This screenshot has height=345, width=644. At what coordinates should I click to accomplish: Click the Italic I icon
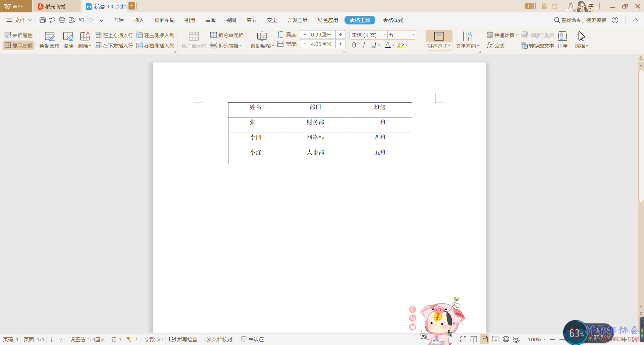point(364,45)
